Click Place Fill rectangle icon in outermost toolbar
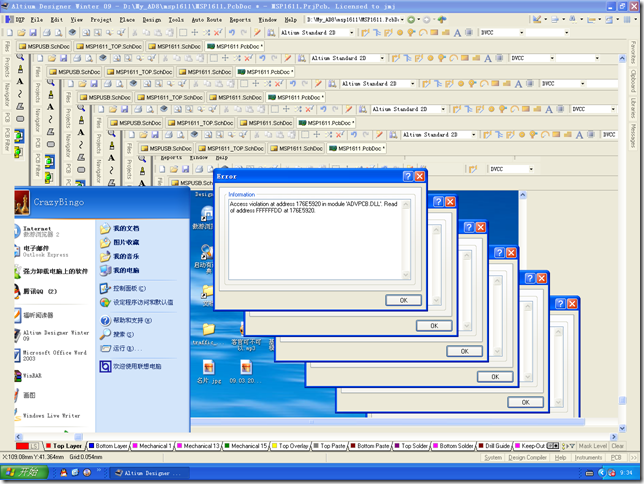644x484 pixels. click(434, 32)
